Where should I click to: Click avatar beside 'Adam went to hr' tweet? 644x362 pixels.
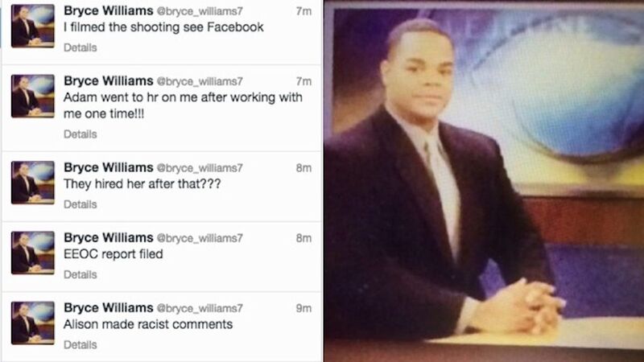point(33,96)
